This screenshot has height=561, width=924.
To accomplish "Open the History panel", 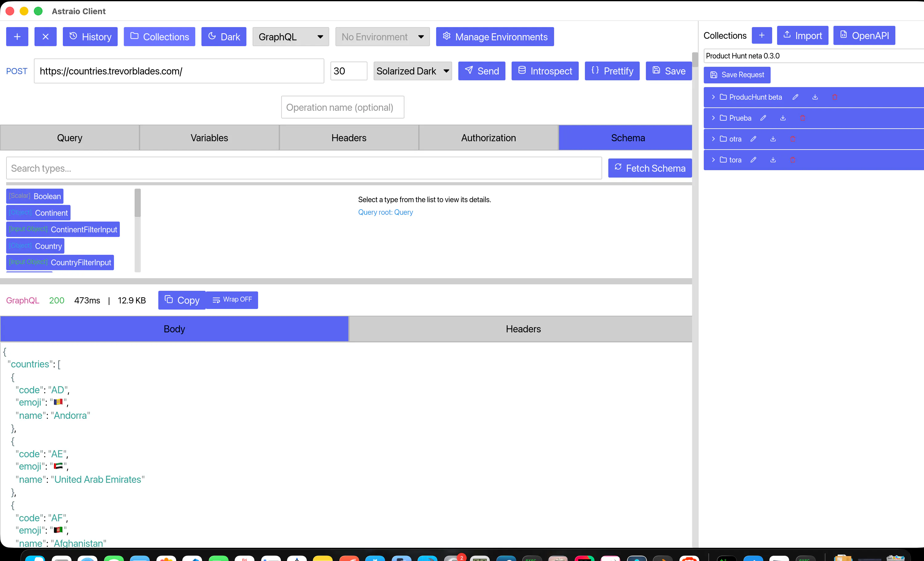I will 90,37.
